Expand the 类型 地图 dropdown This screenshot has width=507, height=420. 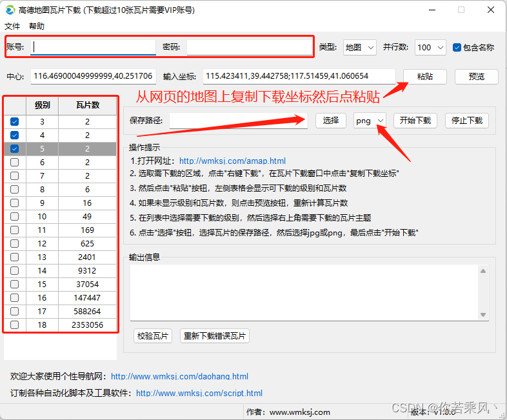pos(359,48)
